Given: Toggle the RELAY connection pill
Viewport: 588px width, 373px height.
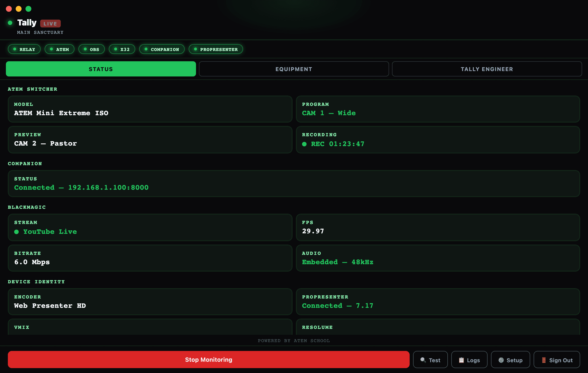Looking at the screenshot, I should point(24,49).
